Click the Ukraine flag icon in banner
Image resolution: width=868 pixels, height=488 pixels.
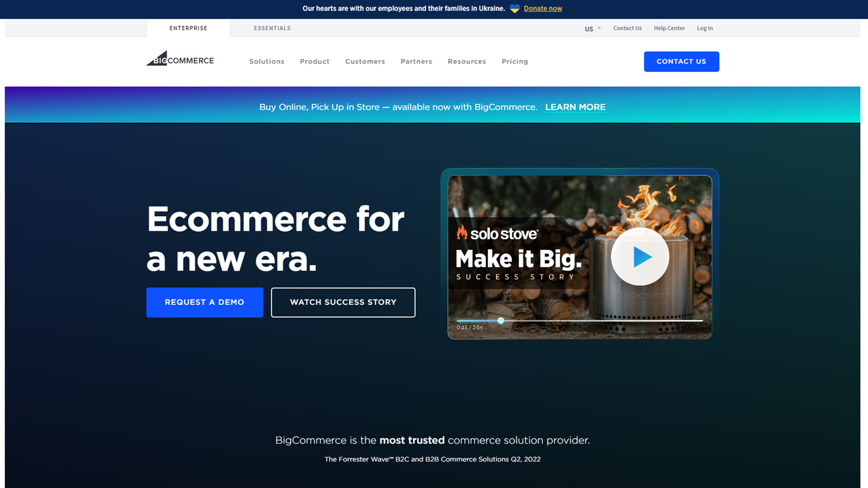click(x=515, y=8)
